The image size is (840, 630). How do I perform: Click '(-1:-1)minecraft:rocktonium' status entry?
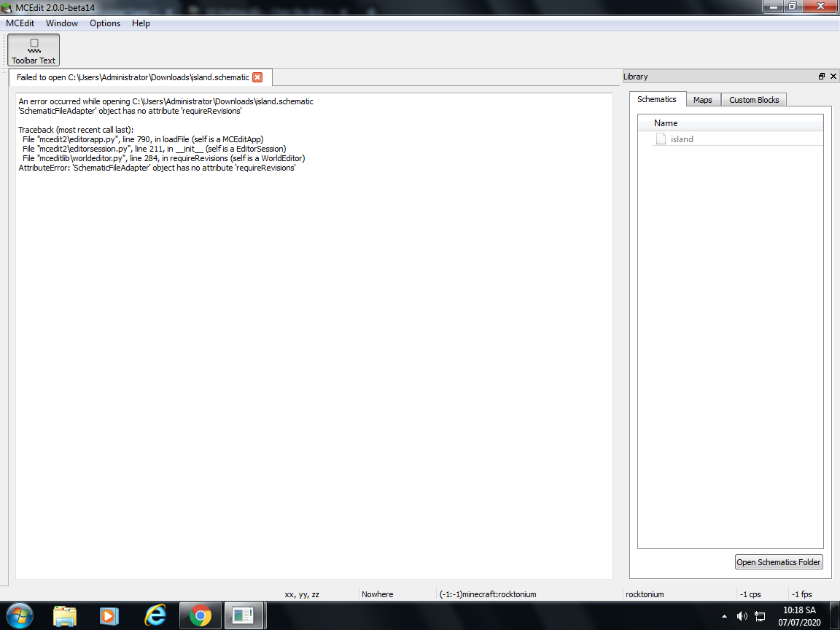(488, 594)
